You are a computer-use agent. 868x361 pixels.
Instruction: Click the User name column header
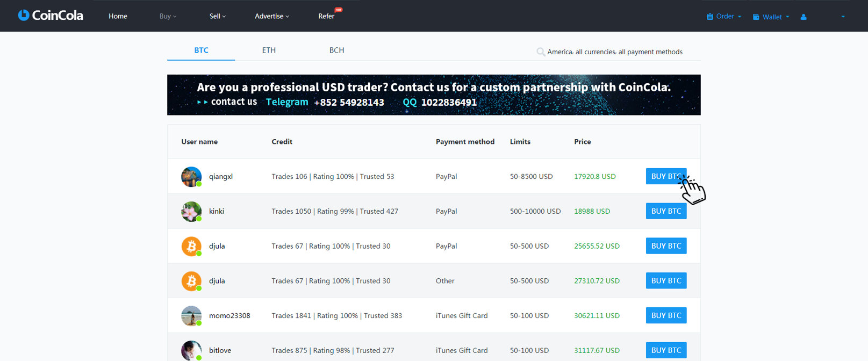tap(199, 142)
